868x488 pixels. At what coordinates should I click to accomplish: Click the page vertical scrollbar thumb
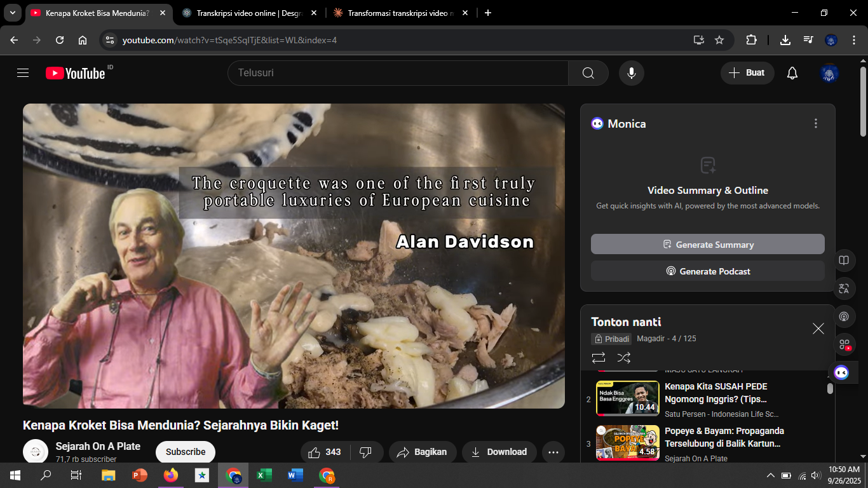click(x=863, y=102)
